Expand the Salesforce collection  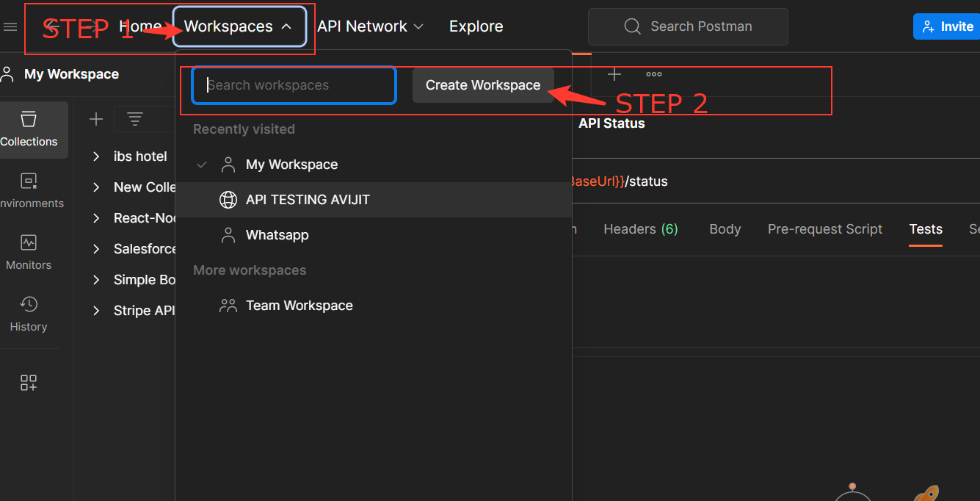coord(96,249)
